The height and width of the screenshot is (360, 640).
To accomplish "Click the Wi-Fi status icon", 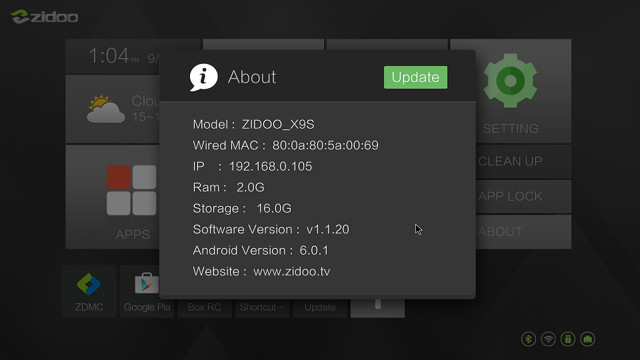I will 548,339.
